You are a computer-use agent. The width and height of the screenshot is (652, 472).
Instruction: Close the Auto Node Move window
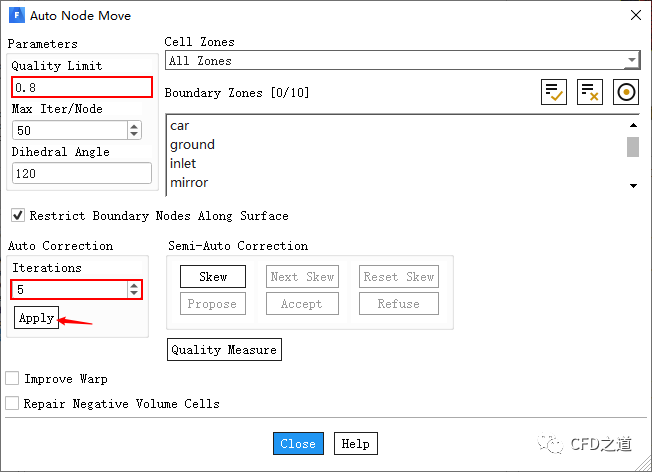pos(635,16)
